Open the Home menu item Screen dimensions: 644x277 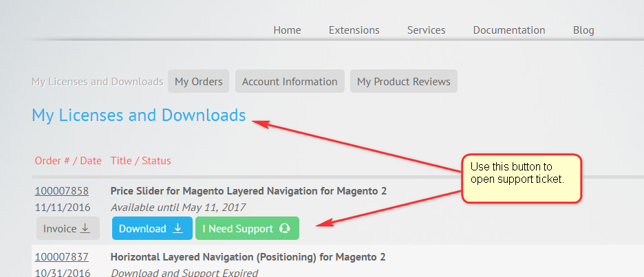tap(287, 30)
